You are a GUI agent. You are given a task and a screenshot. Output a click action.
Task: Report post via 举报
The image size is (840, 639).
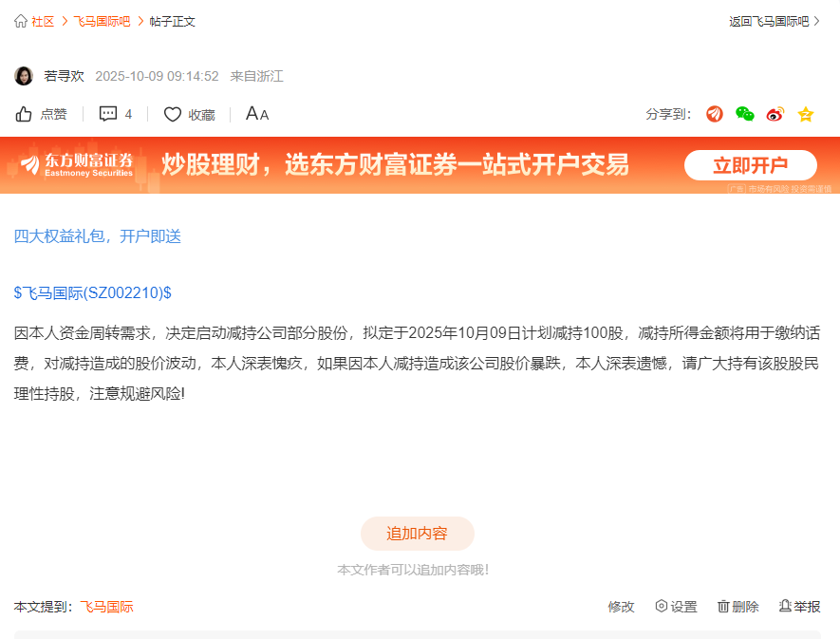point(800,607)
